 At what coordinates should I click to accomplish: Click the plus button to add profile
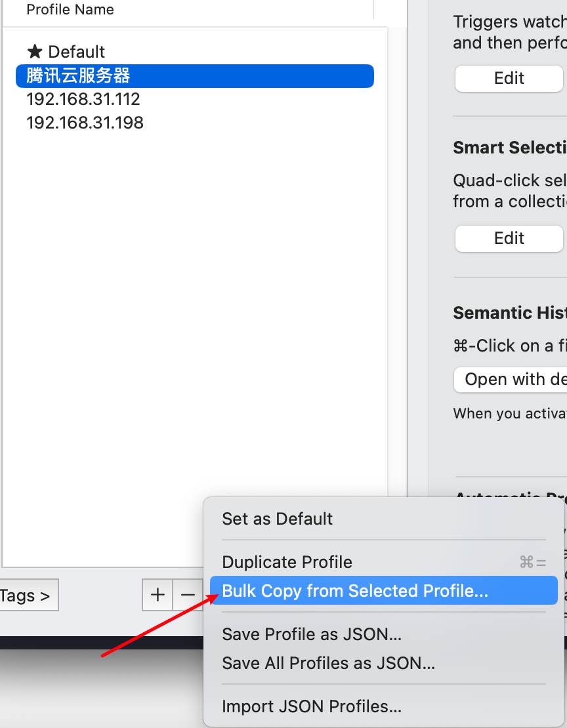[157, 595]
